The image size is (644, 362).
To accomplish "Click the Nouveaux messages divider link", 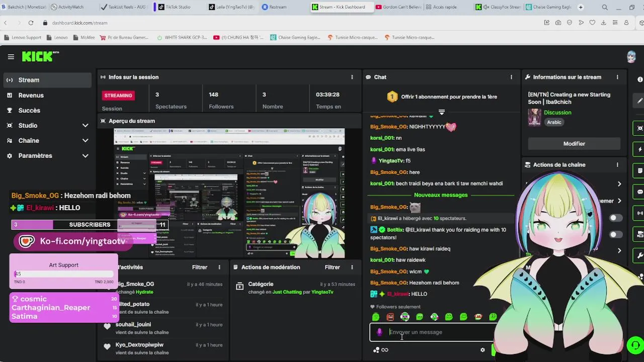I will (x=441, y=195).
